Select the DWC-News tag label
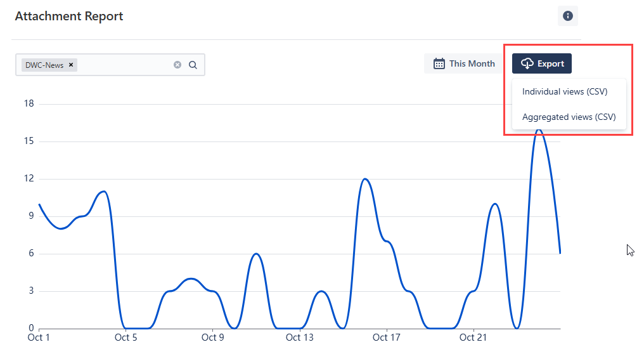Screen dimensions: 644x354 44,65
